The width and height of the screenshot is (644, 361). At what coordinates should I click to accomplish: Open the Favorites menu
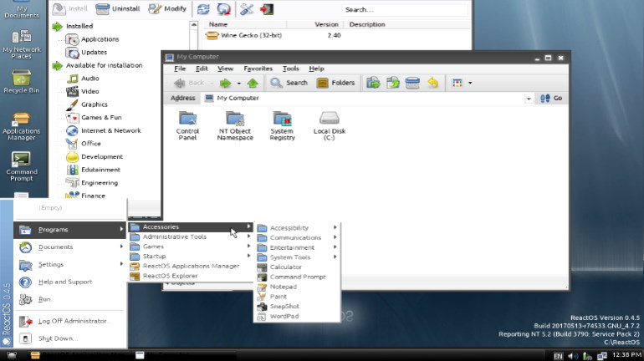(258, 69)
